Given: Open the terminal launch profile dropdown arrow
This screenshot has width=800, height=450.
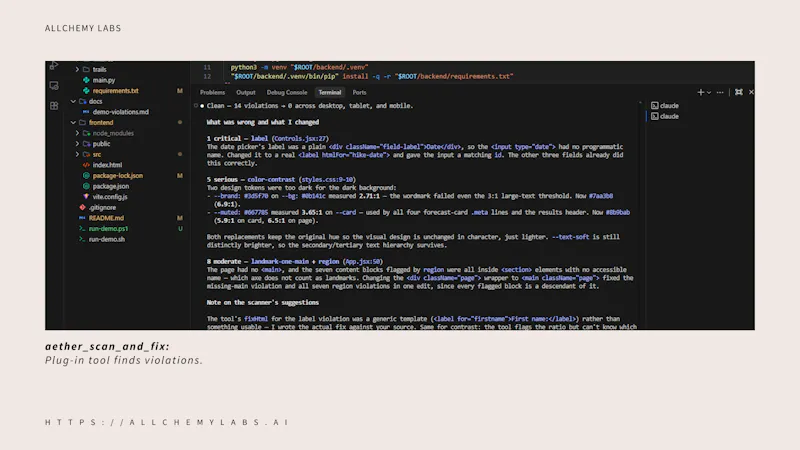Looking at the screenshot, I should (709, 92).
